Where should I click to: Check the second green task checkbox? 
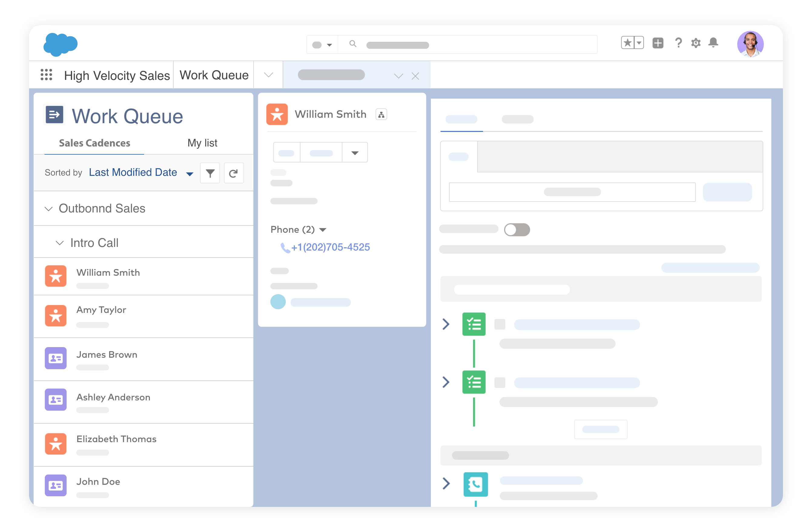click(500, 382)
